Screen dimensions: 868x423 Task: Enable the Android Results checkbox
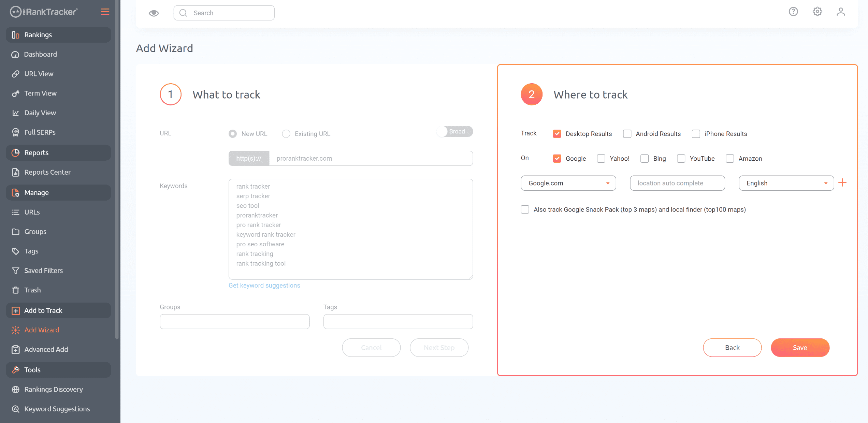click(627, 134)
